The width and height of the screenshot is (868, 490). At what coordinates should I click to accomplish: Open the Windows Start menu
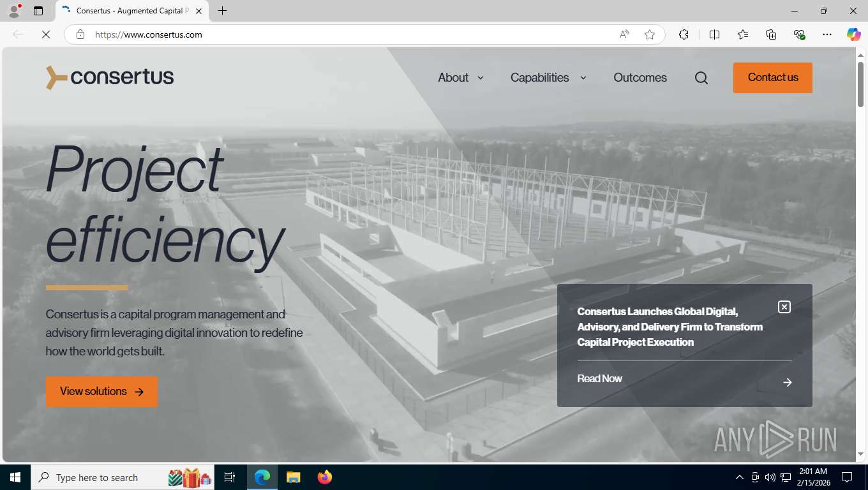pos(15,477)
